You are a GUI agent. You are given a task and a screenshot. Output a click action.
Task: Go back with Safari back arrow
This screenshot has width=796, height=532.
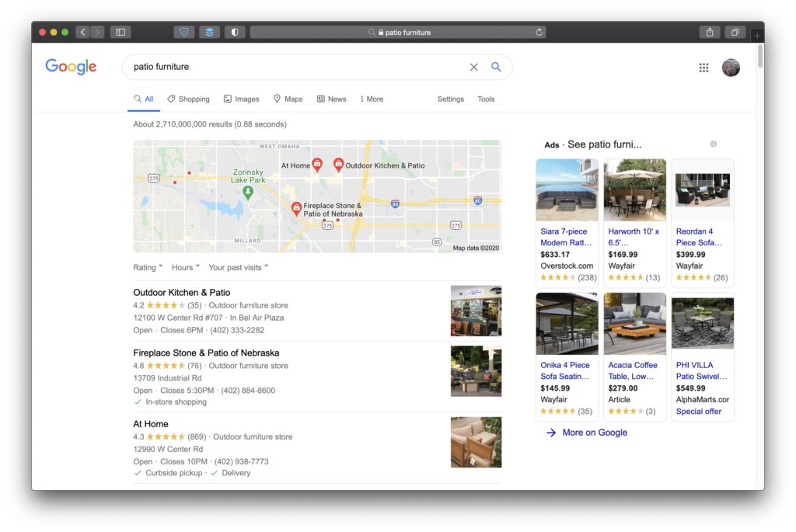pyautogui.click(x=82, y=32)
